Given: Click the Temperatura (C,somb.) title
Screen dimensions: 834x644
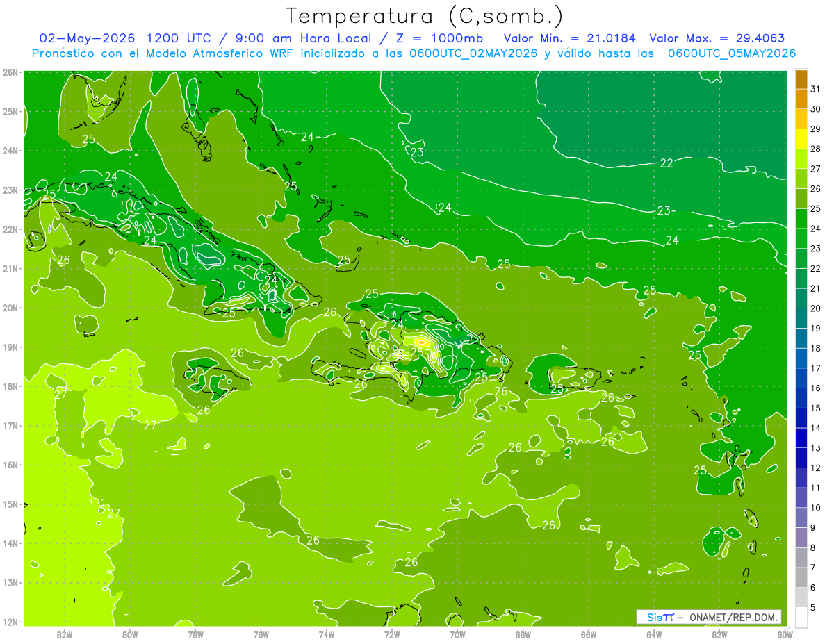Looking at the screenshot, I should [x=425, y=15].
